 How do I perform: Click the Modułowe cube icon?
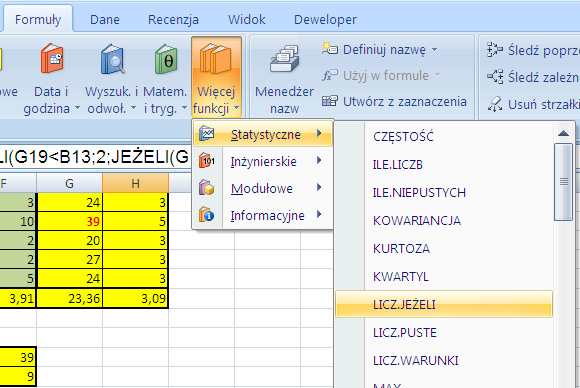click(206, 188)
